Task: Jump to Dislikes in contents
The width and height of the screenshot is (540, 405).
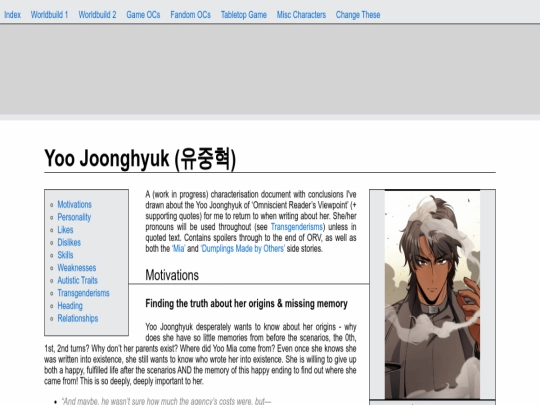Action: coord(69,242)
